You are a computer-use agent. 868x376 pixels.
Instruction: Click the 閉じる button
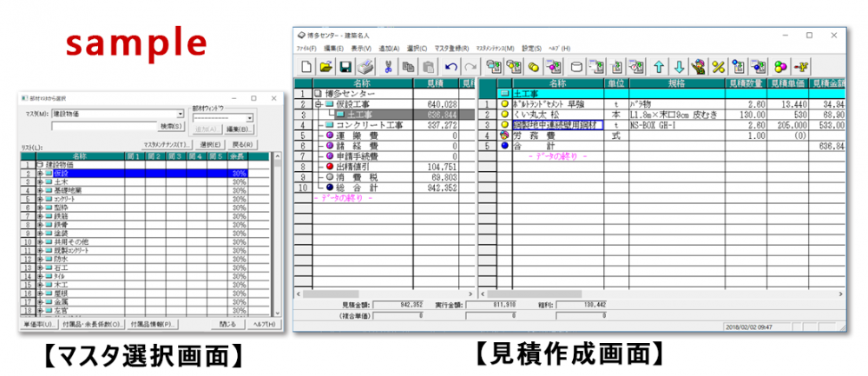click(228, 324)
